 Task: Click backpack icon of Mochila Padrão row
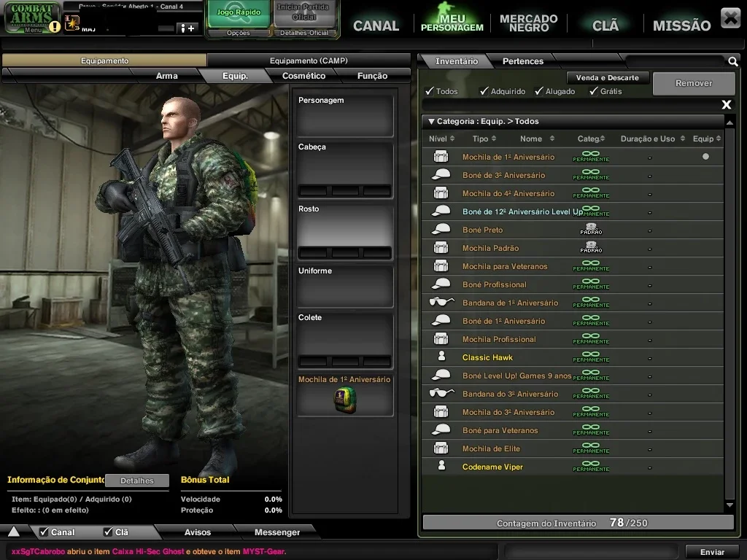441,248
